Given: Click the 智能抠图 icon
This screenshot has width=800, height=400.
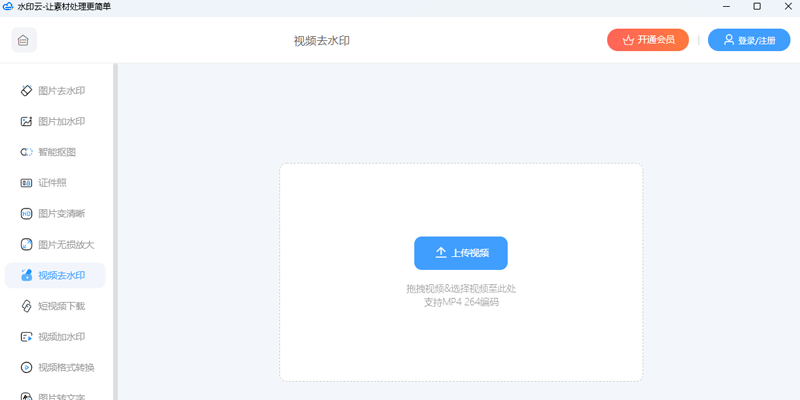Looking at the screenshot, I should pos(26,152).
